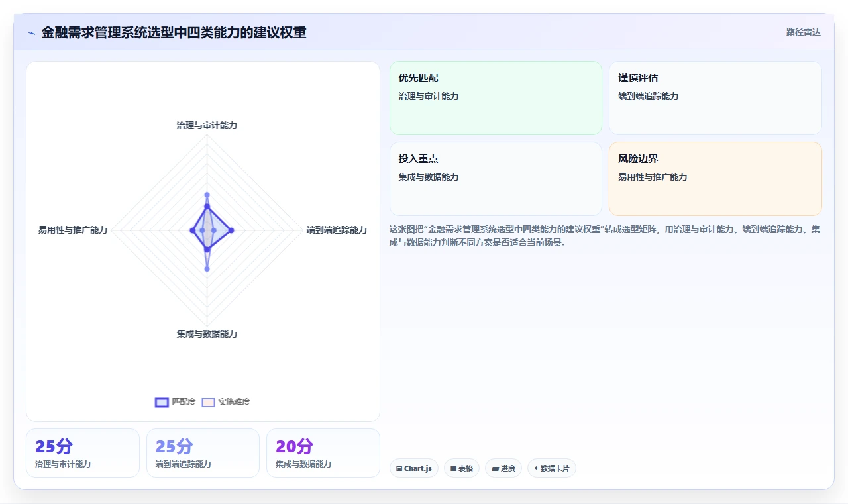Click the 集成与数据能力 radar axis label
Viewport: 848px width, 504px height.
pyautogui.click(x=207, y=334)
